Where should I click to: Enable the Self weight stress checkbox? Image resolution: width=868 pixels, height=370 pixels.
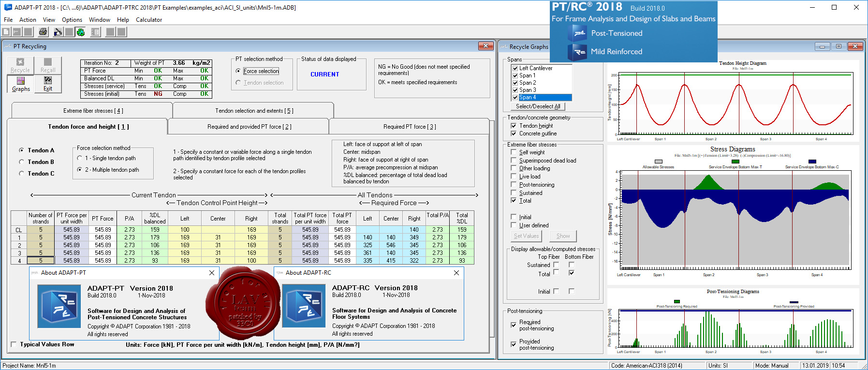[514, 152]
